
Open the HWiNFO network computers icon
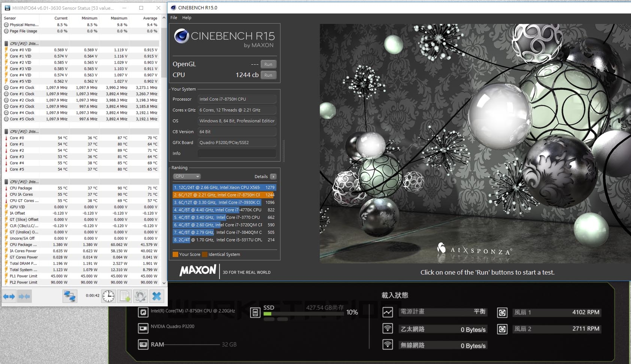tap(70, 296)
